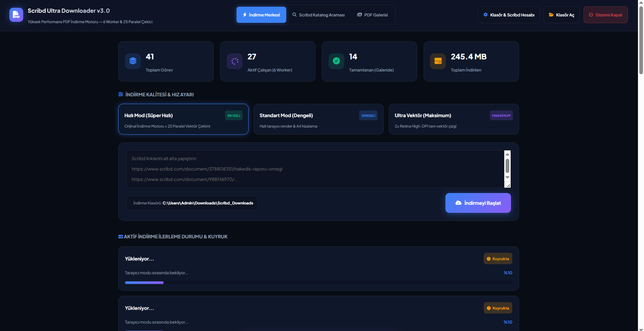
Task: Click the "%10" value in first queue card
Action: click(x=508, y=273)
